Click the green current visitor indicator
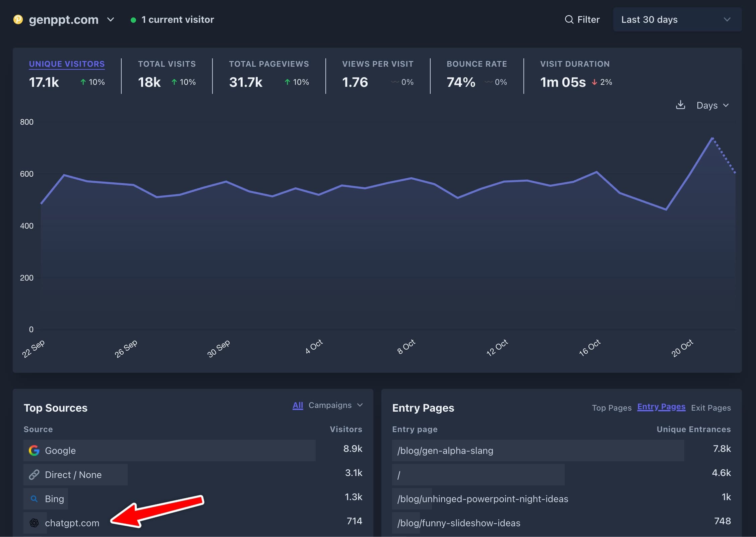This screenshot has width=756, height=537. 133,20
